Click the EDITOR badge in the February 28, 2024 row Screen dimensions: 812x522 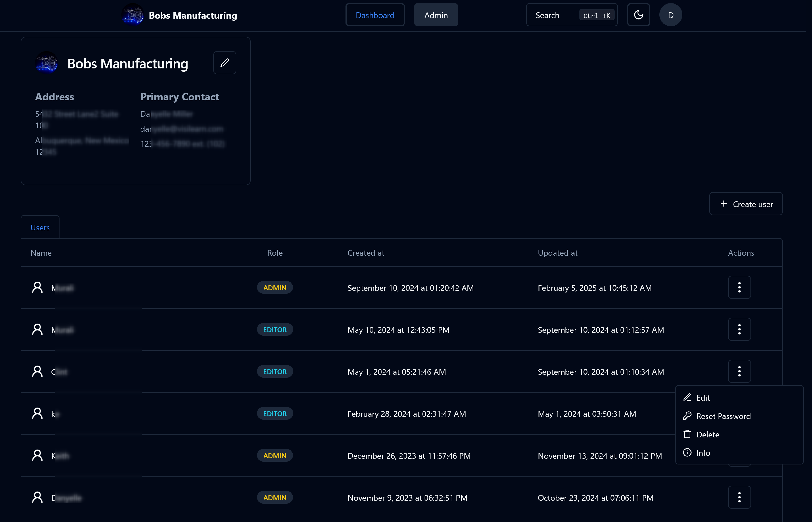click(275, 414)
